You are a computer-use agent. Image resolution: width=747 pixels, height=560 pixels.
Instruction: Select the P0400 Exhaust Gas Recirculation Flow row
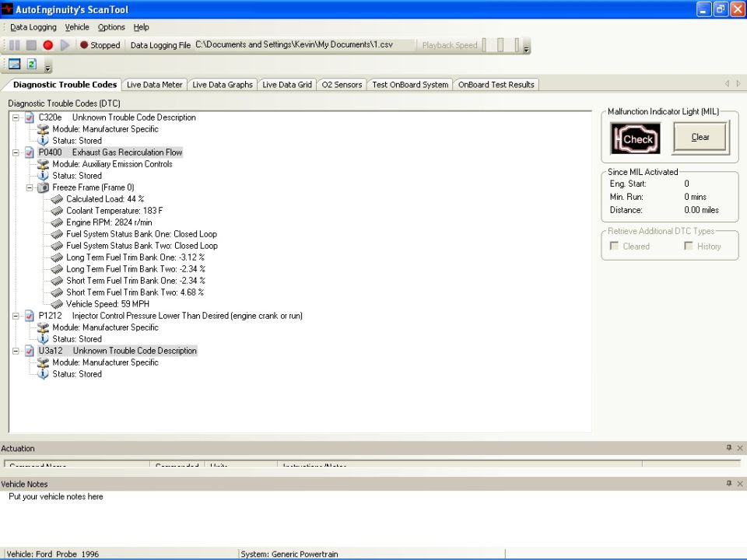tap(110, 152)
